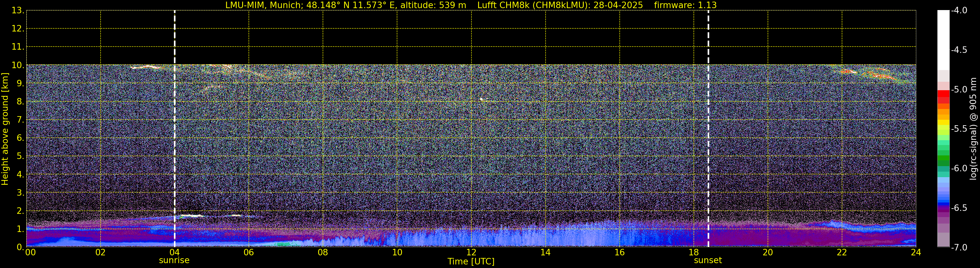
Task: Click the yellow segment of the colorbar
Action: [x=943, y=122]
